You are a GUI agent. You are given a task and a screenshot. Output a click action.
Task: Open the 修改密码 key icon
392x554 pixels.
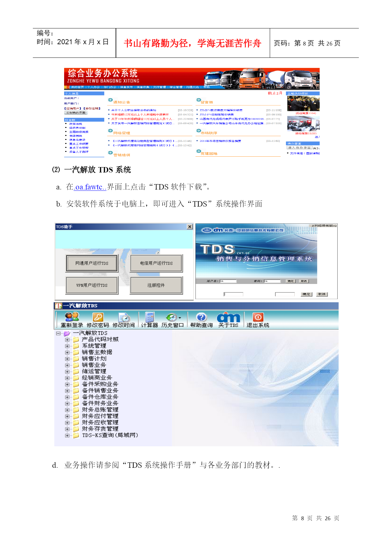(x=98, y=317)
